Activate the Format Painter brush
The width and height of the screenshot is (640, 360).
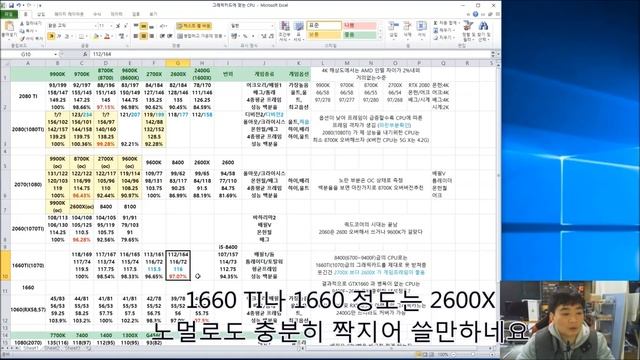tap(31, 38)
